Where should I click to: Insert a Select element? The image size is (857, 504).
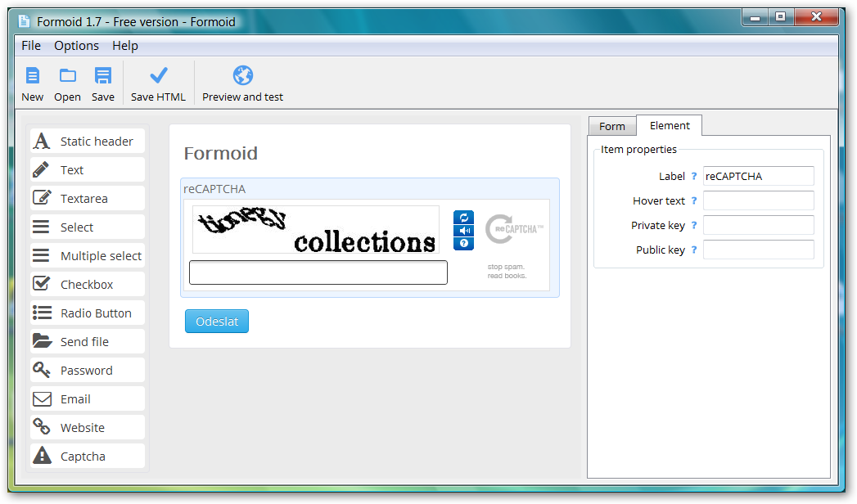tap(88, 227)
